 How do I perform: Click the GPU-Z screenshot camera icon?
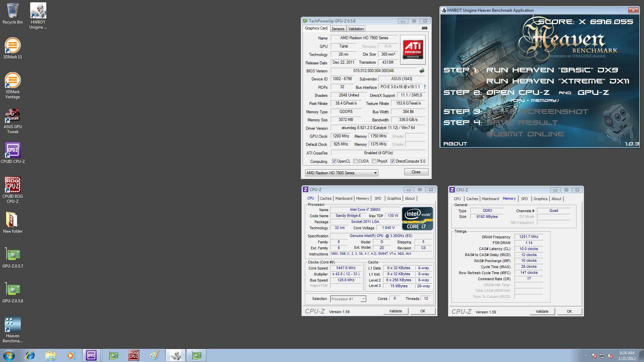424,28
